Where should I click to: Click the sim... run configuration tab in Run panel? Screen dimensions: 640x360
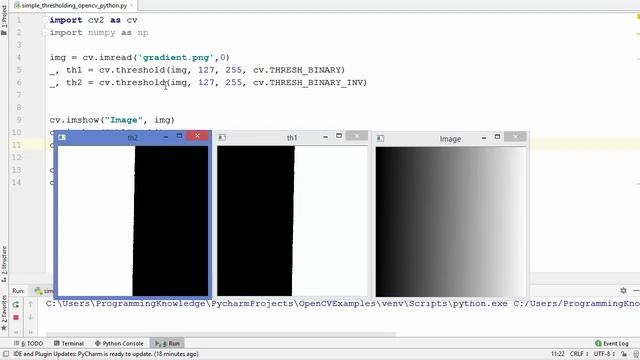pyautogui.click(x=44, y=291)
